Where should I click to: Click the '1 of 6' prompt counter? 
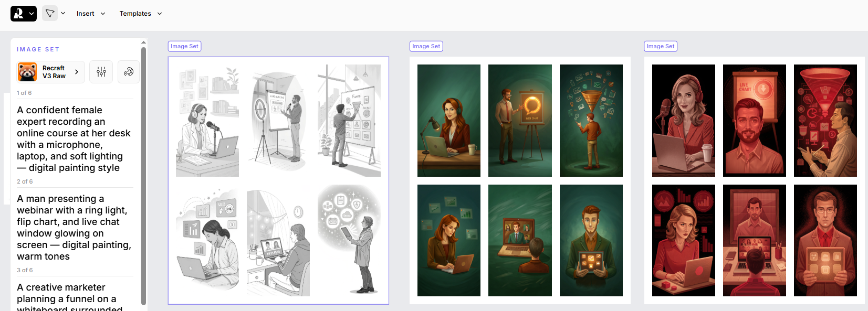tap(24, 93)
